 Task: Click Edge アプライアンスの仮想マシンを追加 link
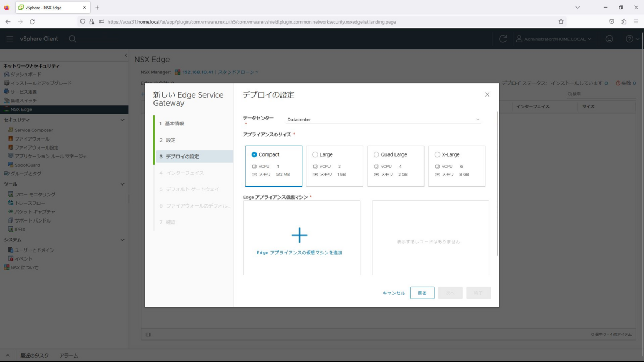[x=299, y=253]
